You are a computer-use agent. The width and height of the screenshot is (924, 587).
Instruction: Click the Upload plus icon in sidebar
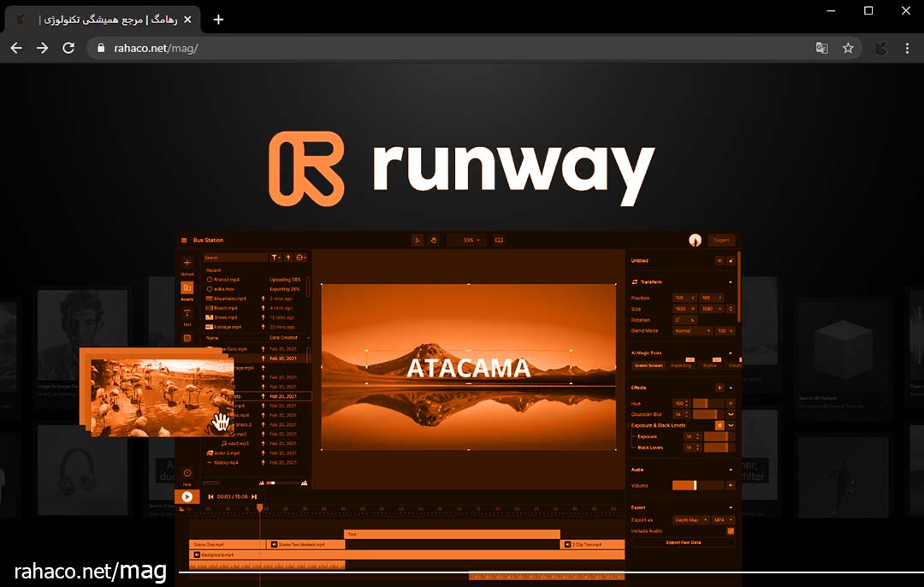point(187,262)
